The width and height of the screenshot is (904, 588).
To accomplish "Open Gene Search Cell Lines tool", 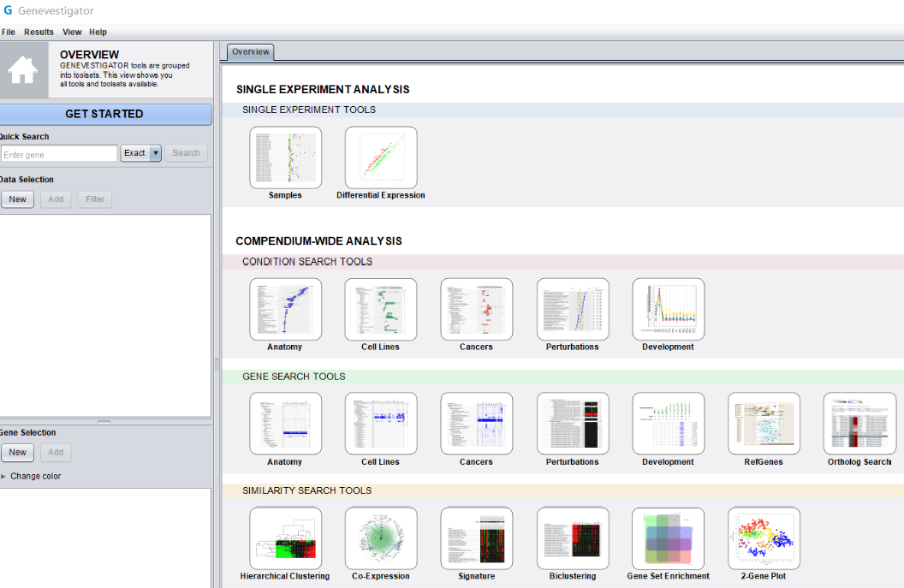I will [380, 424].
